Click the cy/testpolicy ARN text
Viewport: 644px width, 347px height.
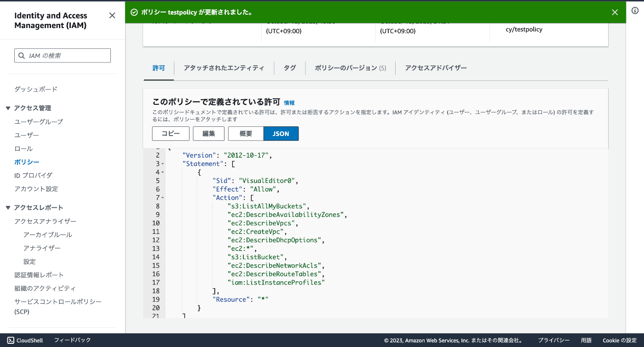tap(524, 29)
